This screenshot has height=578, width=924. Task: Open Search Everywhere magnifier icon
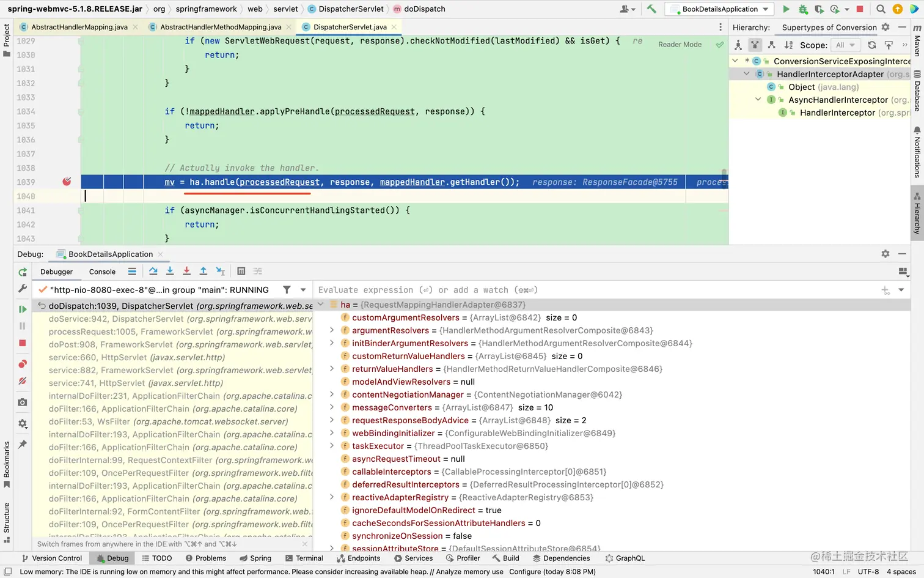(881, 9)
